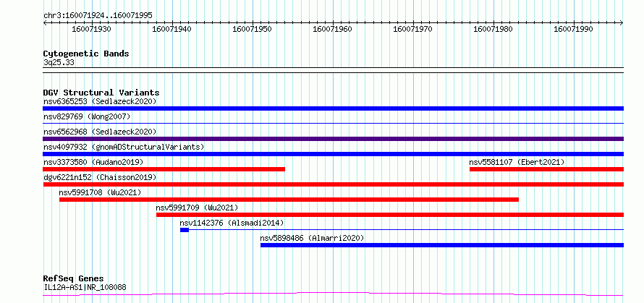
Task: Click the DGV Structural Variants track title
Action: pos(101,93)
